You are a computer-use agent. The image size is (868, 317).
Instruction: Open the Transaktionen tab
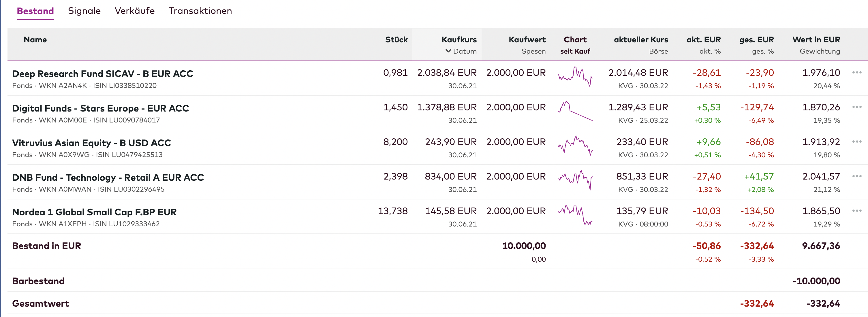pyautogui.click(x=200, y=11)
